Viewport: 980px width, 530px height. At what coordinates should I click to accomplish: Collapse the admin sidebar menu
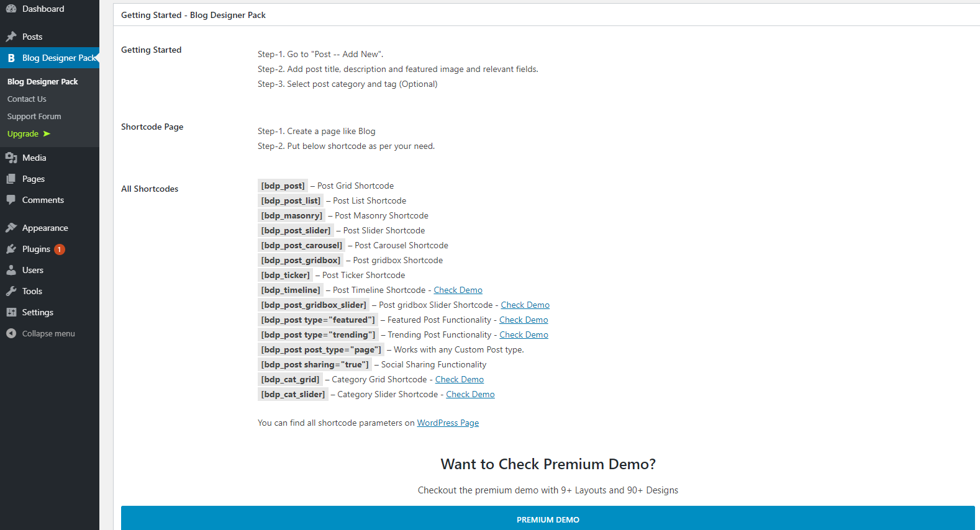pos(50,333)
